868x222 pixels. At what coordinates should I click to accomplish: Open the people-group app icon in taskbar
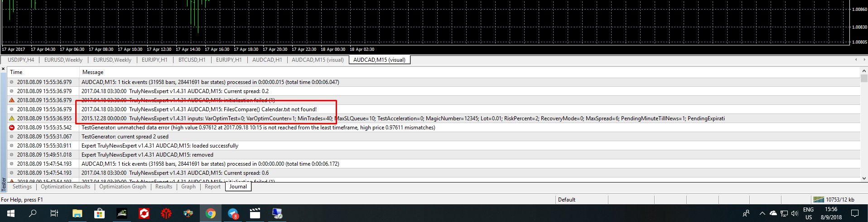188,213
